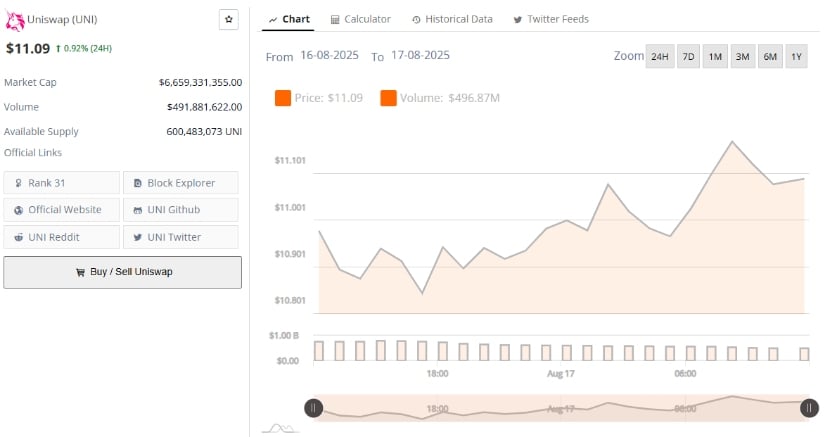Click the Volume value $491,881,622.00
This screenshot has height=437, width=825.
[205, 107]
